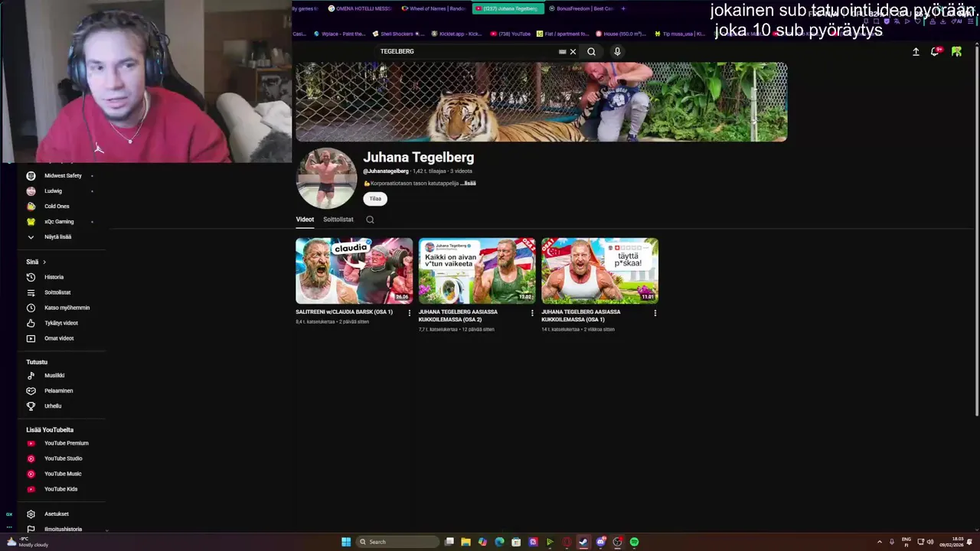Open KUKKOILEMASSA (OSA 1) video thumbnail
980x551 pixels.
click(599, 271)
